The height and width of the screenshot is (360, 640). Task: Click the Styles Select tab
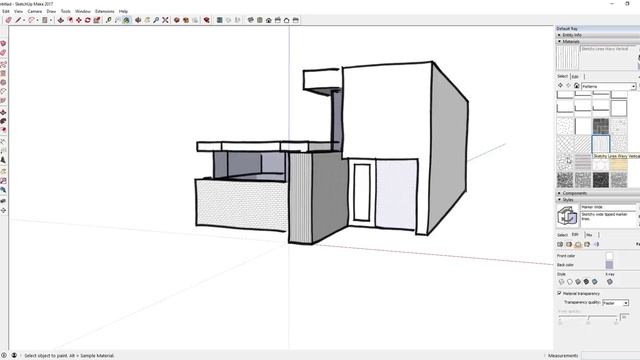[x=562, y=235]
